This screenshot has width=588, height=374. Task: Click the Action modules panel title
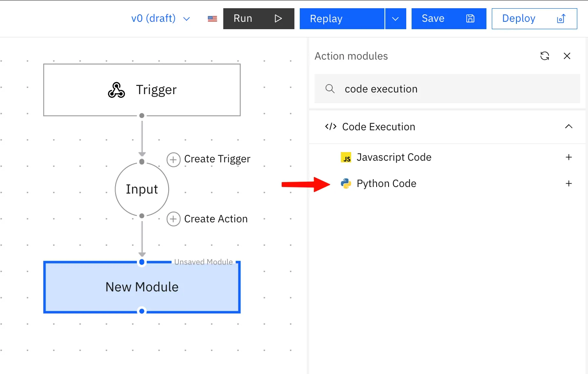351,56
